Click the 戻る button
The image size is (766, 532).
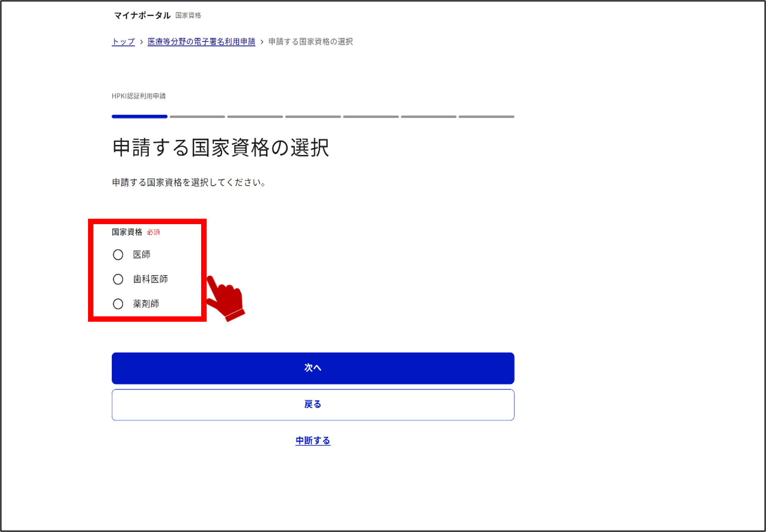313,405
